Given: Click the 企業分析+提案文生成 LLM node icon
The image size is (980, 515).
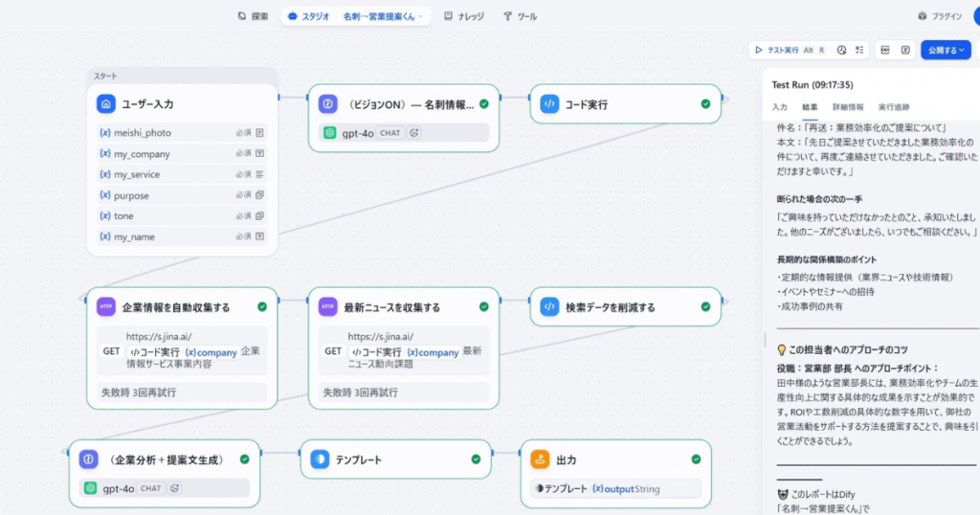Looking at the screenshot, I should pyautogui.click(x=88, y=459).
